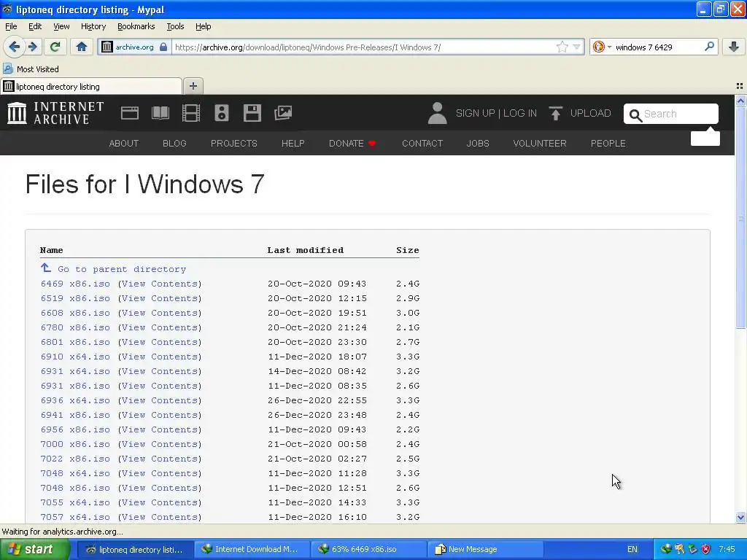
Task: Click Go to parent directory link
Action: click(x=122, y=269)
